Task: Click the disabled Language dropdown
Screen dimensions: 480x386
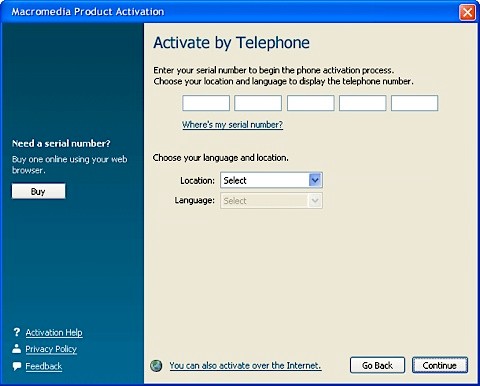Action: pos(271,201)
